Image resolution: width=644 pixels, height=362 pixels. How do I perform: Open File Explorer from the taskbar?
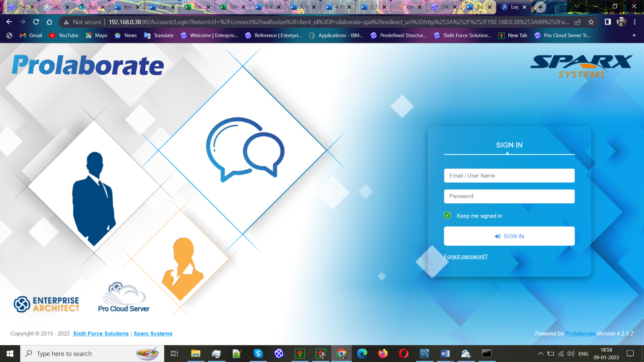click(196, 354)
